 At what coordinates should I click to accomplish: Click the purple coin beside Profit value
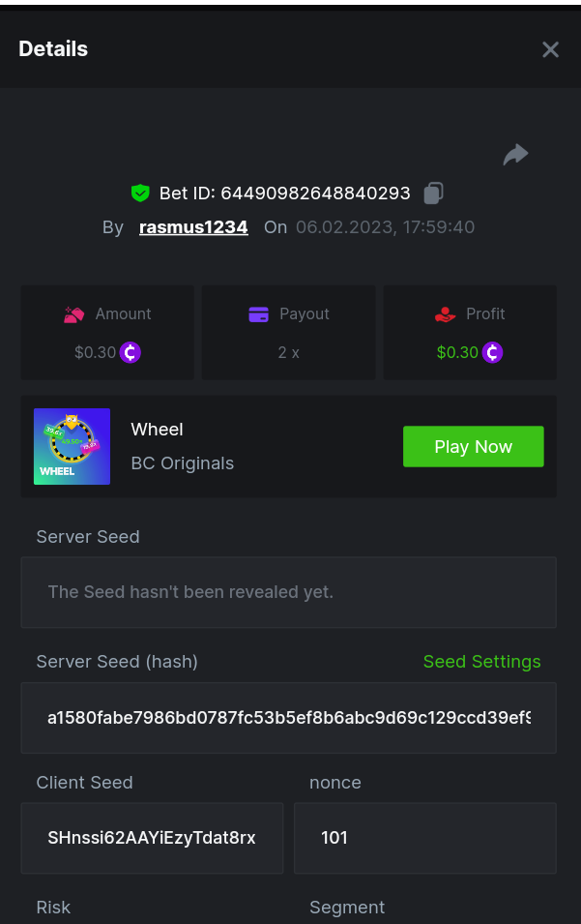click(493, 352)
